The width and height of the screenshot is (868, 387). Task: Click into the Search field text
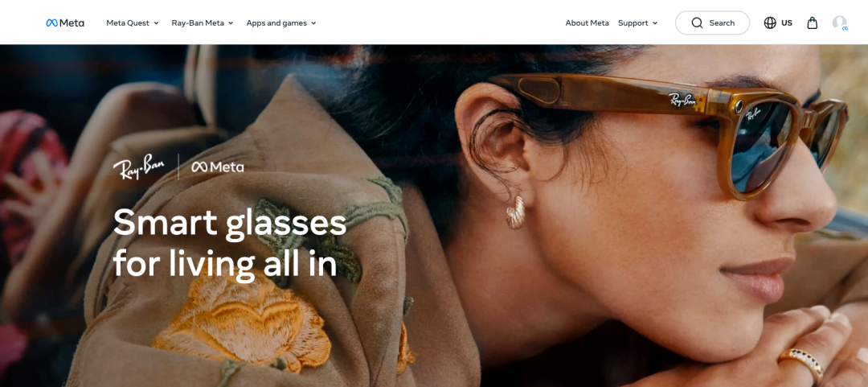coord(722,23)
